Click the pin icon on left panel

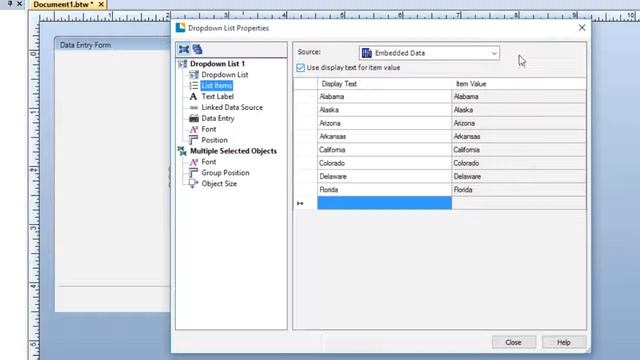[x=10, y=4]
